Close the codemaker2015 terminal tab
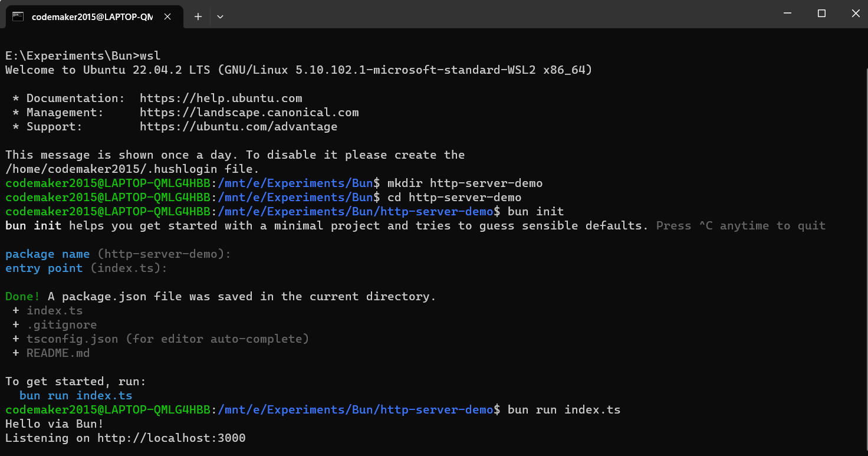This screenshot has width=868, height=456. click(167, 17)
